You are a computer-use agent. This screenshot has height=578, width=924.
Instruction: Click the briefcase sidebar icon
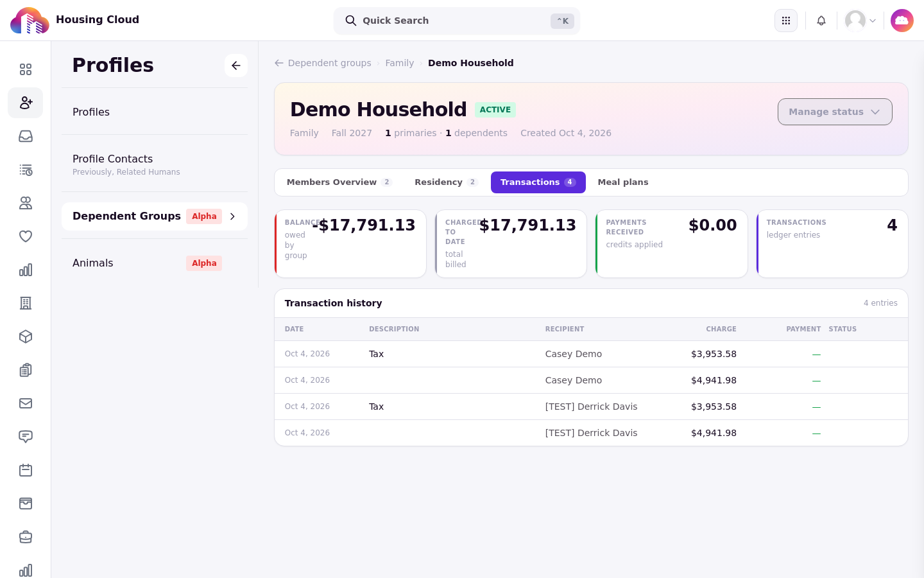(x=26, y=537)
